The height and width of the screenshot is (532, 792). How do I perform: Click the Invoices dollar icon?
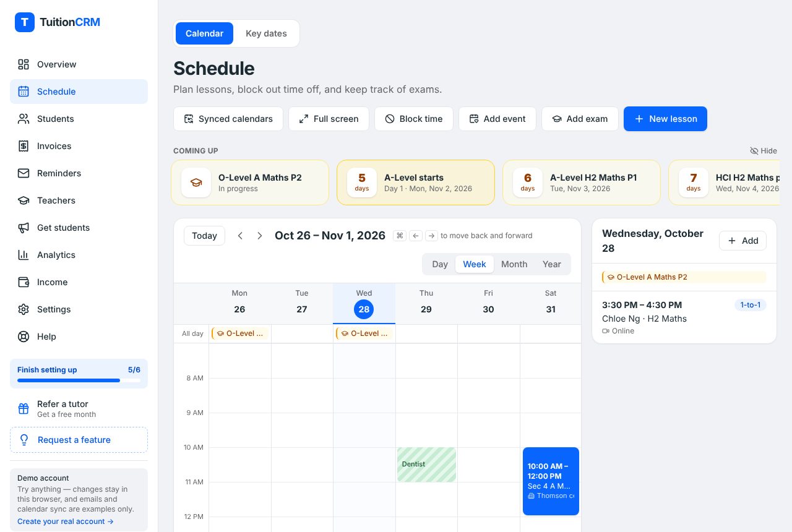click(24, 146)
